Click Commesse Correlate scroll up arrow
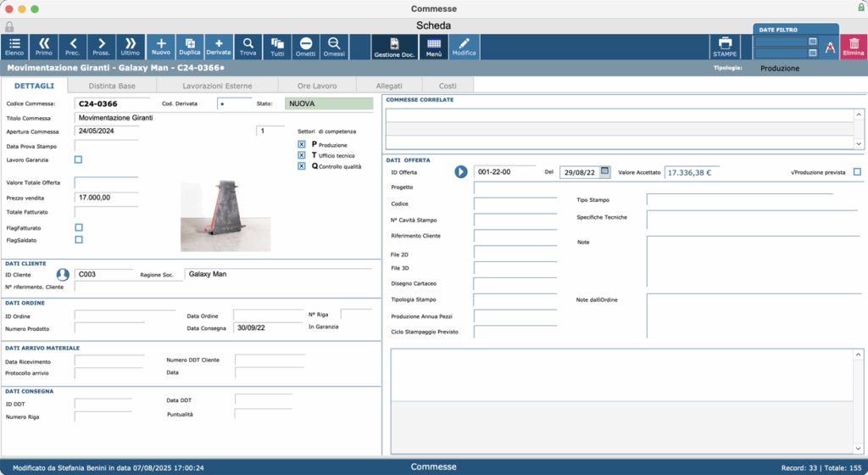This screenshot has height=475, width=868. (859, 115)
